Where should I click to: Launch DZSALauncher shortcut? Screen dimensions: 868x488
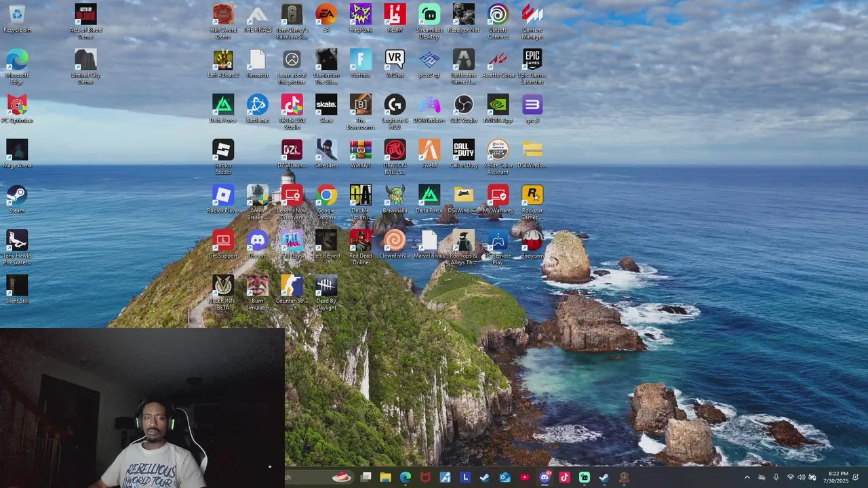point(292,154)
